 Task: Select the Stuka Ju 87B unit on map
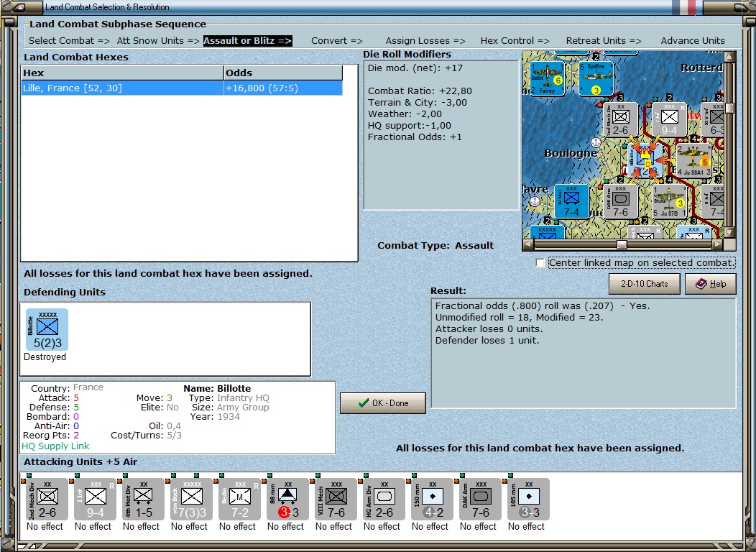(x=668, y=201)
